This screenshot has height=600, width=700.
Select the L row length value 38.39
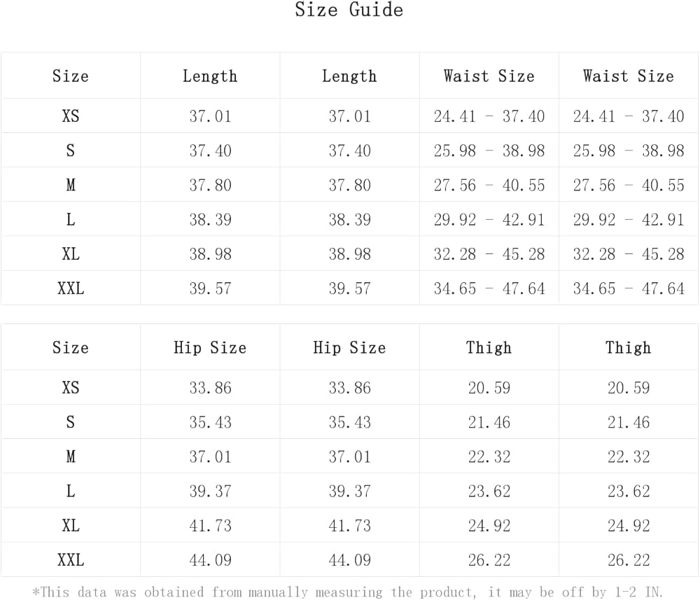click(210, 220)
